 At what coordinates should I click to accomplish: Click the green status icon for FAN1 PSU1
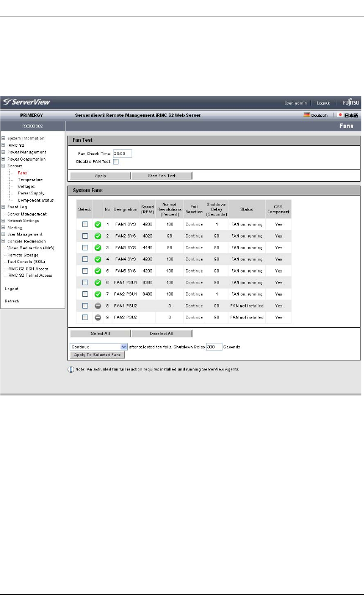point(98,282)
